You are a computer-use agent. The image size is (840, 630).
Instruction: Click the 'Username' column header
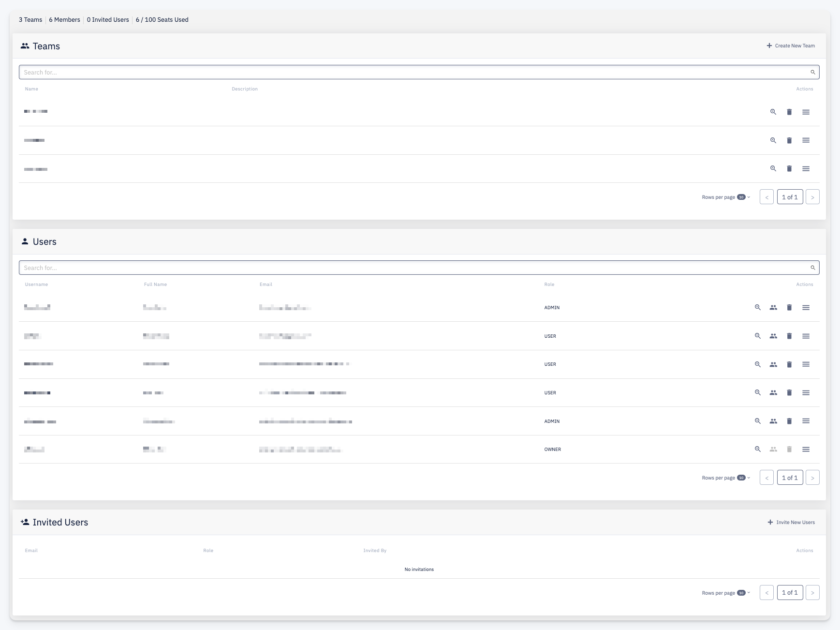tap(36, 285)
